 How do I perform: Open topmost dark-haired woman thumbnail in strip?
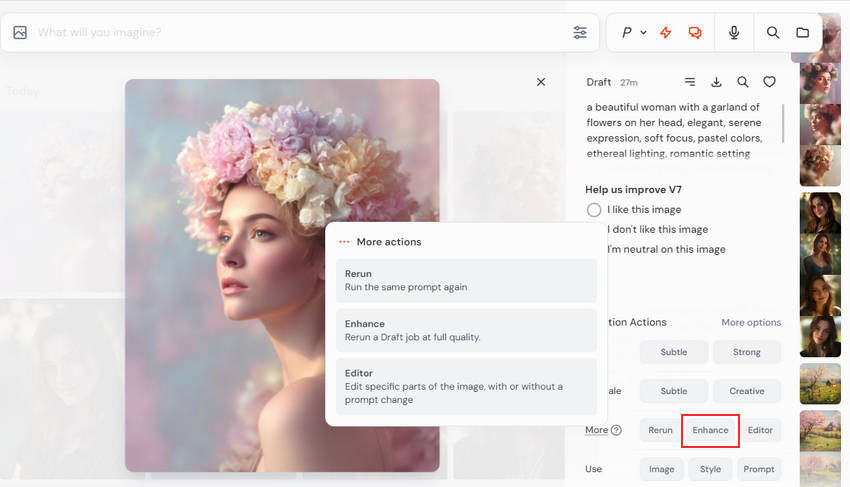pyautogui.click(x=820, y=213)
